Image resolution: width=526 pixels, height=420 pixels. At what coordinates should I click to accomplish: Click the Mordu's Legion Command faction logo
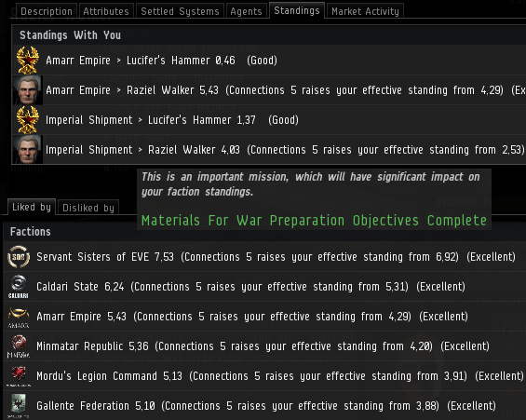tap(19, 375)
